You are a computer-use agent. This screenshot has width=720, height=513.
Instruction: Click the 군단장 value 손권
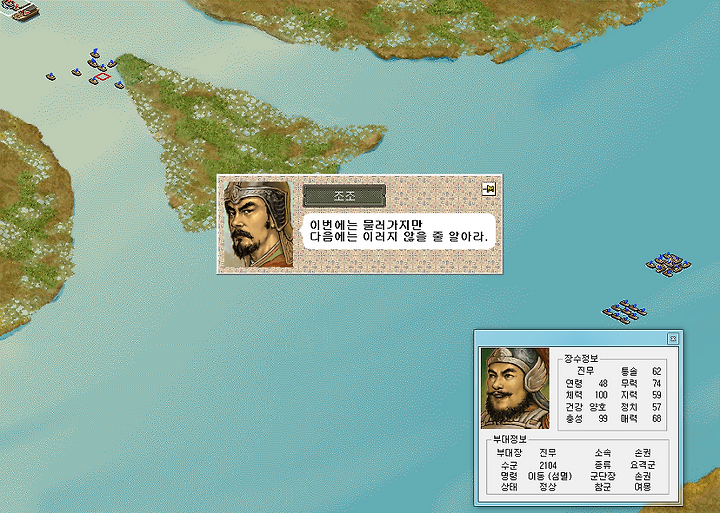pyautogui.click(x=643, y=476)
